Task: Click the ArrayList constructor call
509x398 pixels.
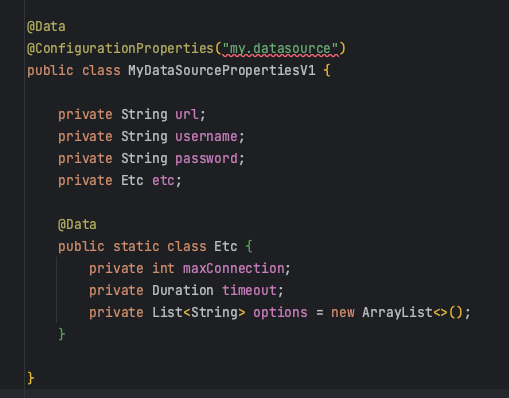Action: (412, 313)
